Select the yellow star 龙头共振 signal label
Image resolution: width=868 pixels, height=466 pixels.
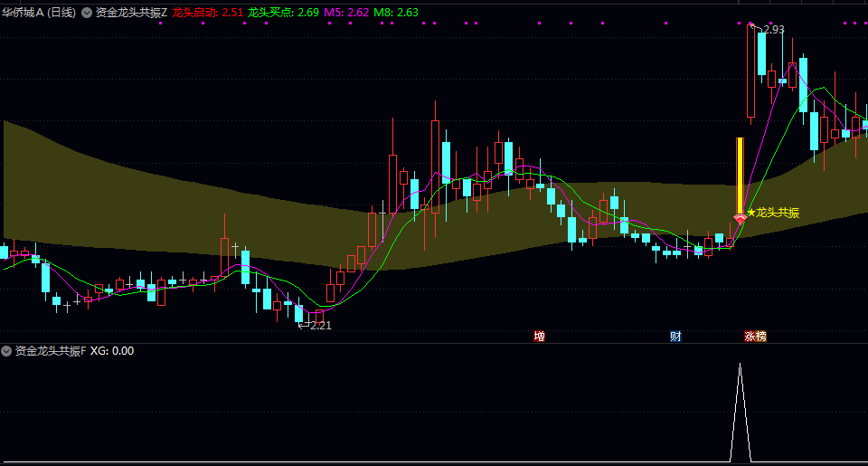773,213
